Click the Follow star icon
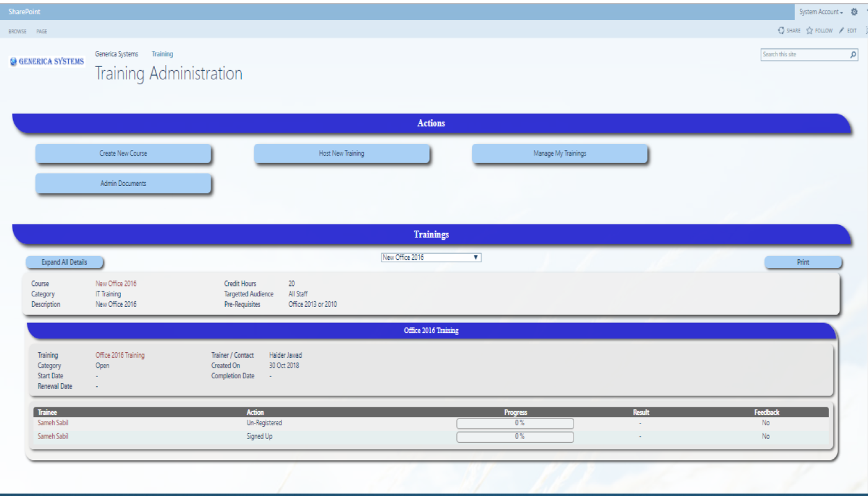Screen dimensions: 868x496 [x=810, y=30]
